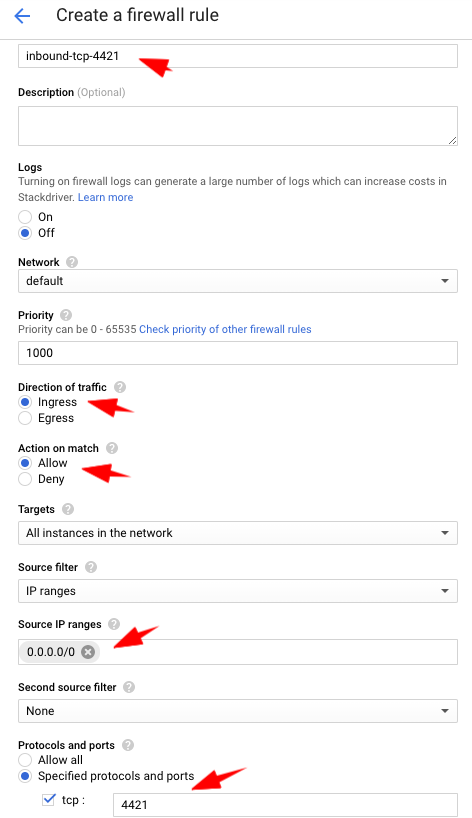
Task: Expand Source filter IP ranges dropdown
Action: [x=238, y=591]
